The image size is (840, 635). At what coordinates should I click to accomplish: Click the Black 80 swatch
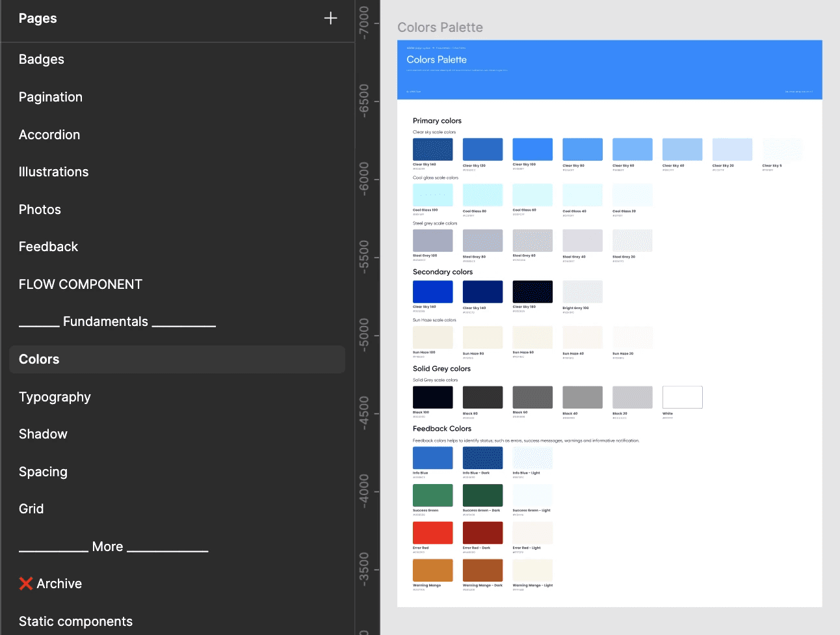point(482,397)
